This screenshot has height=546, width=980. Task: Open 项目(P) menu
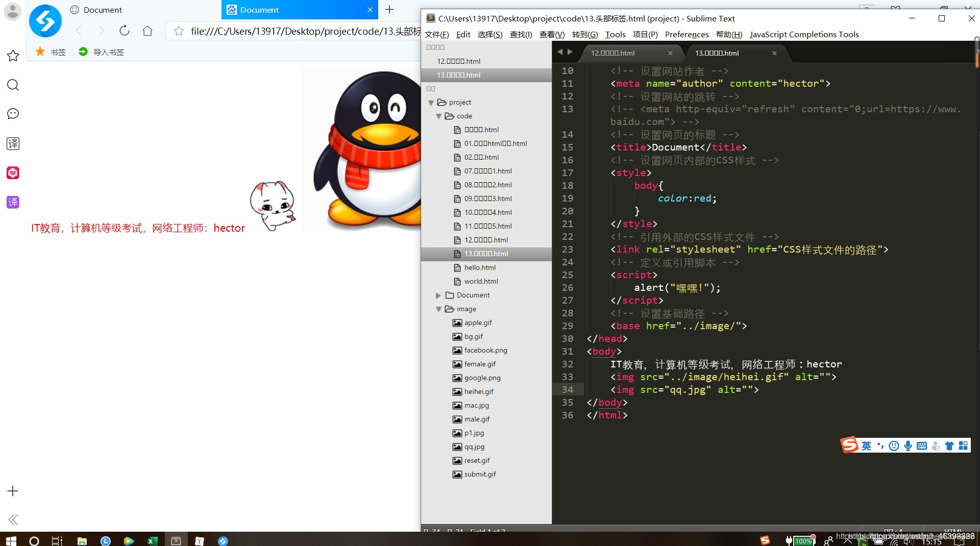(x=645, y=34)
